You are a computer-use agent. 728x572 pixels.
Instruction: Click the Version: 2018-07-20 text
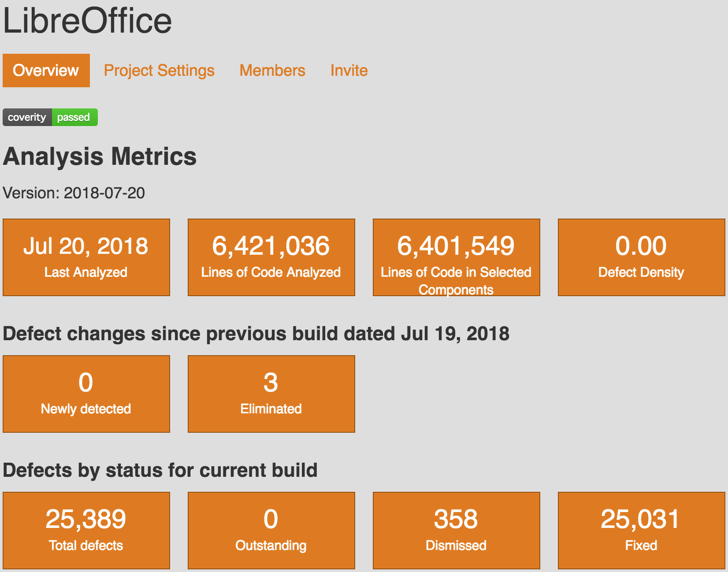[74, 193]
